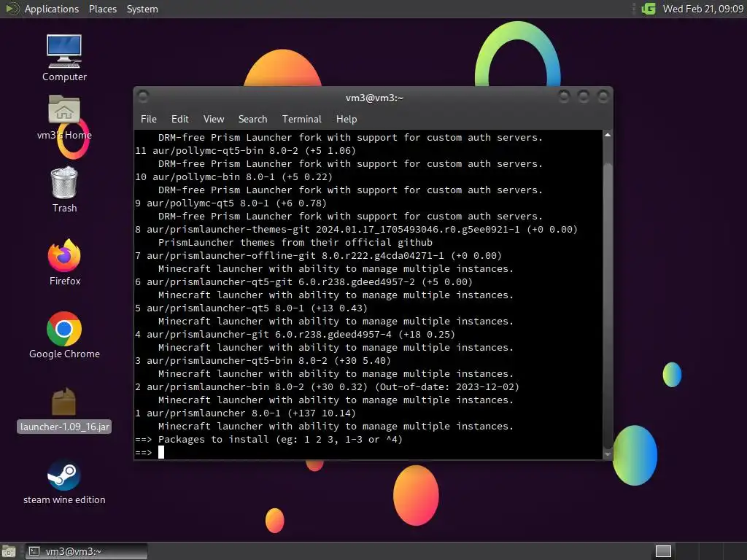Click the 'PrismLauncher themes from their official github' text
The image size is (747, 560).
point(295,242)
